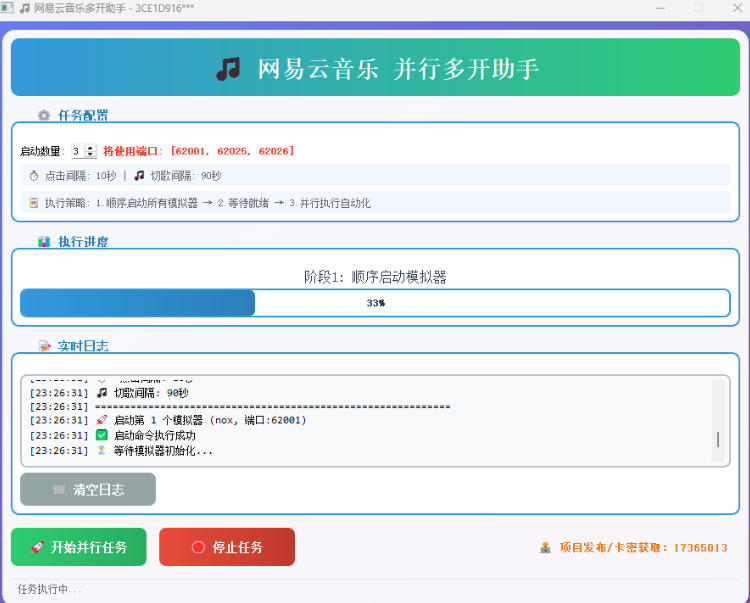Click the 点击间隔: 10秒 text
The height and width of the screenshot is (603, 750).
coord(80,176)
